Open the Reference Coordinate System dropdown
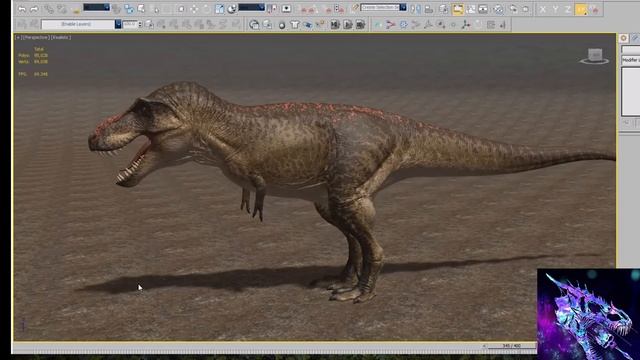The width and height of the screenshot is (640, 360). point(251,7)
